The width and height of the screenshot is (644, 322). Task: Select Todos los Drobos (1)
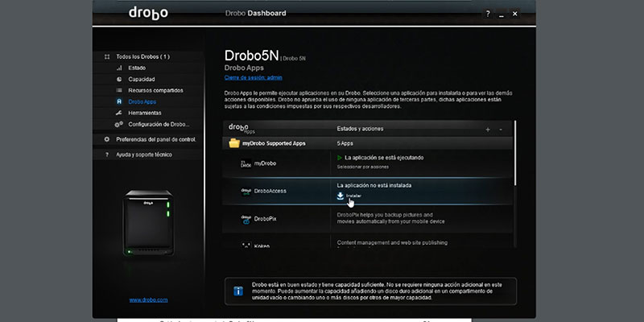click(142, 56)
